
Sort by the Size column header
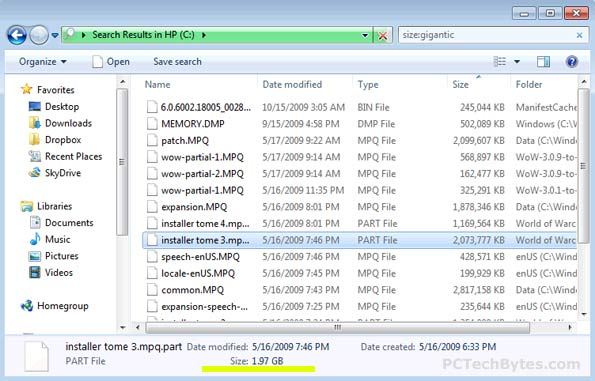pos(460,84)
